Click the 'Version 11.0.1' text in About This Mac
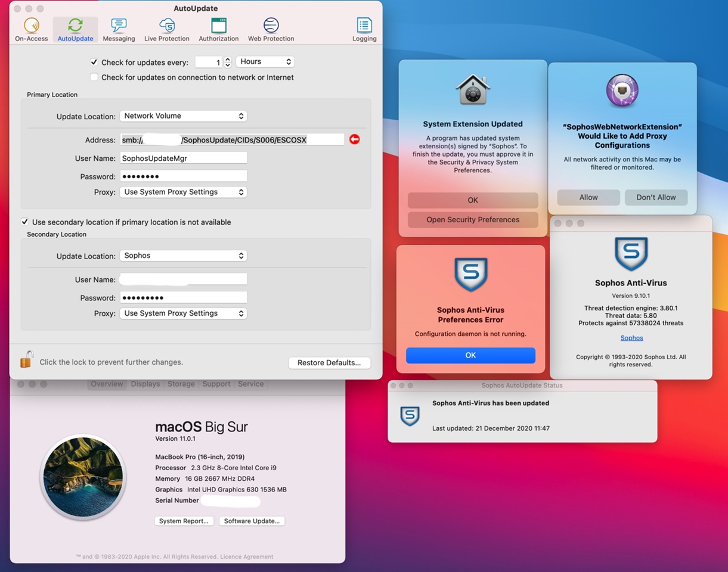 click(x=175, y=439)
